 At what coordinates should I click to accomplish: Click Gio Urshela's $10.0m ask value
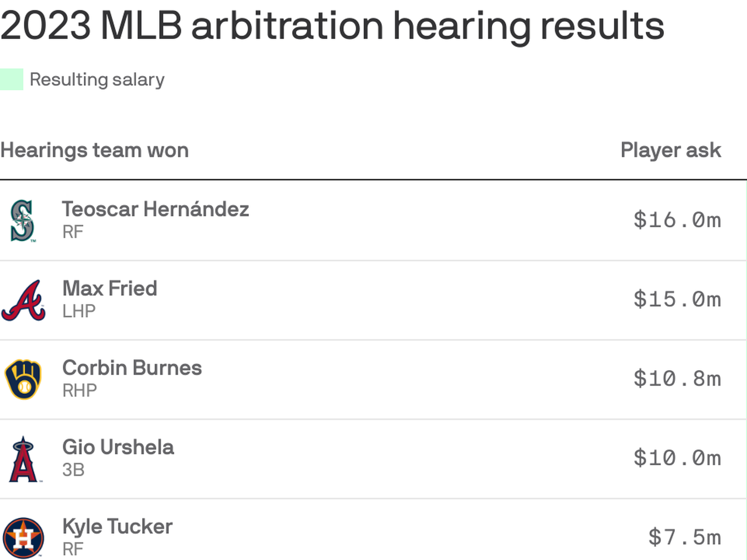point(677,458)
